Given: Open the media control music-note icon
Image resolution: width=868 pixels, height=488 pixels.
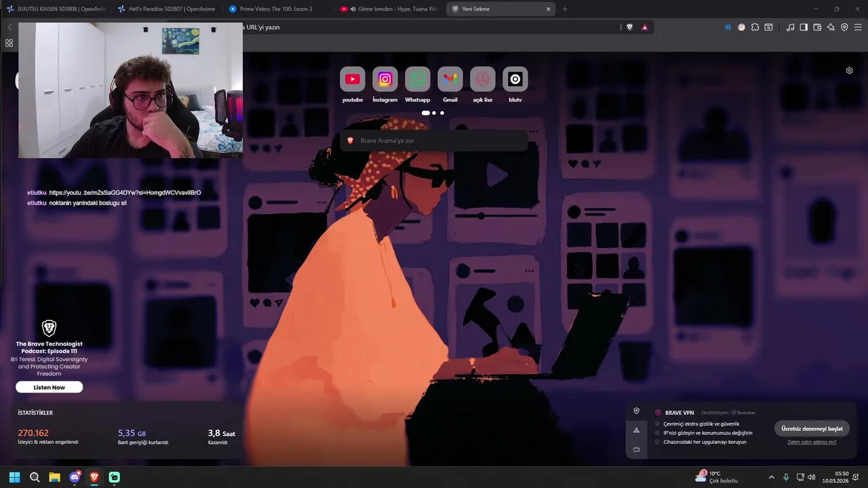Looking at the screenshot, I should pos(790,27).
